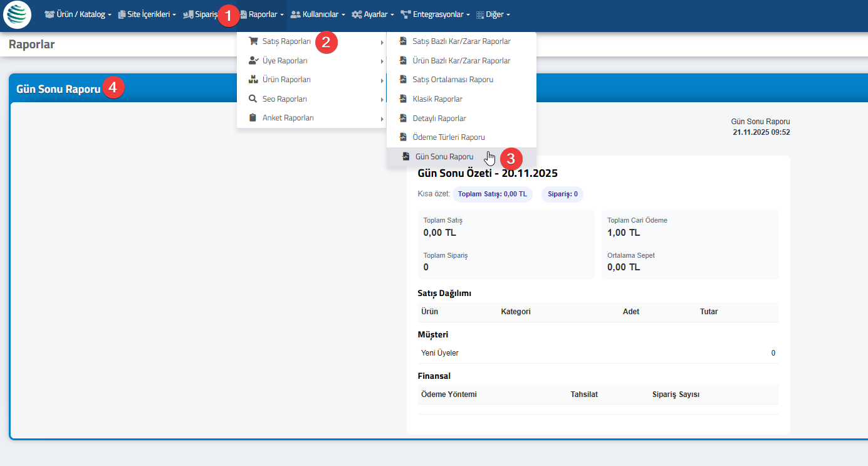This screenshot has width=868, height=466.
Task: Select Gün Sonu Raporu menu entry
Action: pyautogui.click(x=444, y=157)
